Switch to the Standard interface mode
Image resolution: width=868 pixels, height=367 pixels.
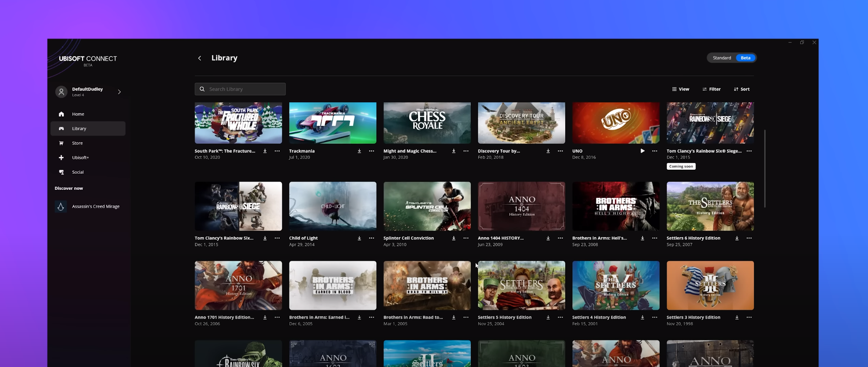(722, 58)
